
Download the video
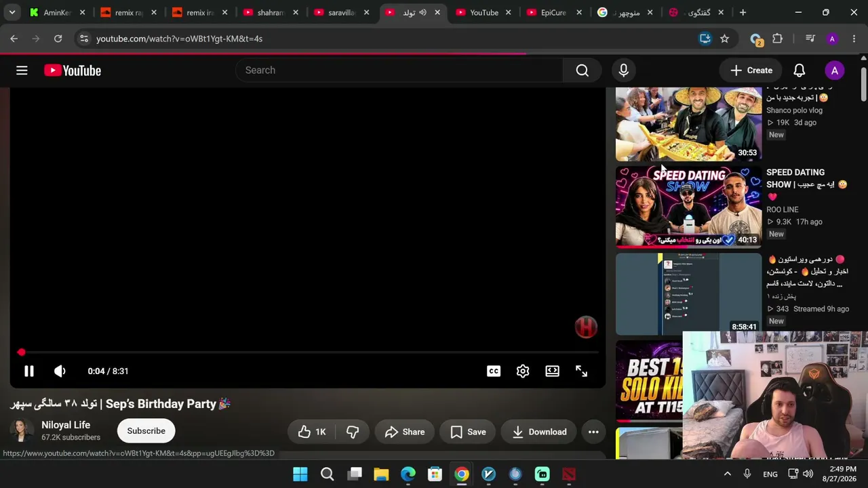pos(539,432)
